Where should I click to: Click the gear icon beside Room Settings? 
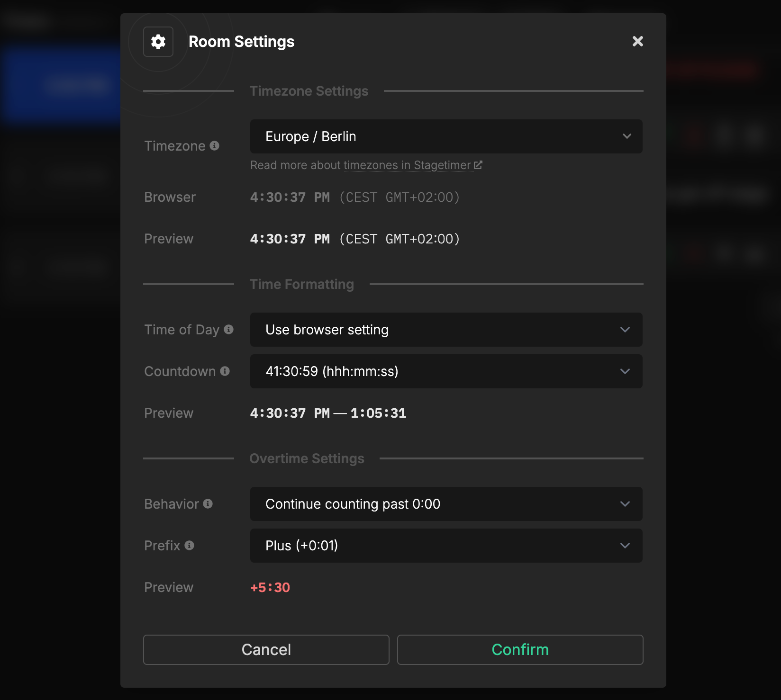click(x=158, y=42)
